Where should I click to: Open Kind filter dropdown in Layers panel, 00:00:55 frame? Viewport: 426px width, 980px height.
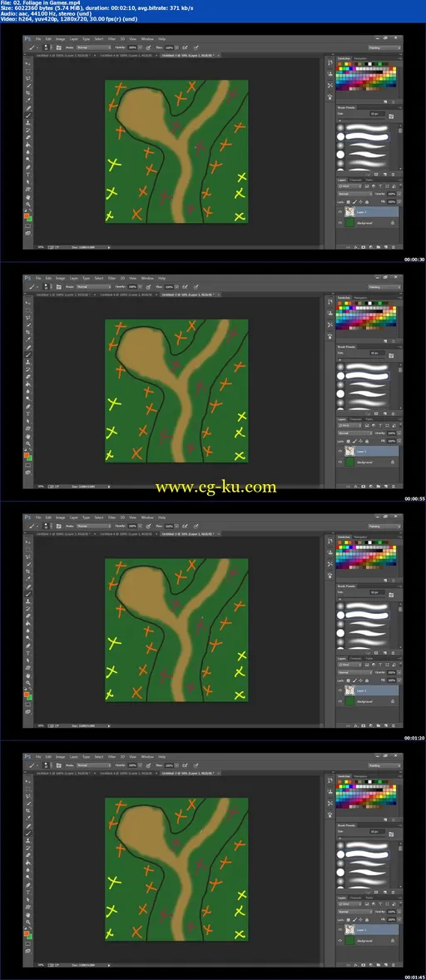pos(349,426)
